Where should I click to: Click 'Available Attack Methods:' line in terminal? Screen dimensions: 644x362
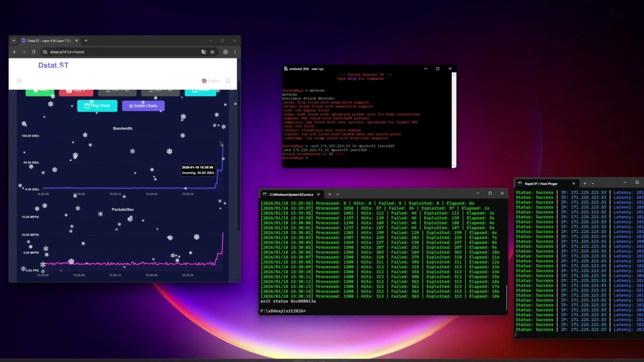308,98
